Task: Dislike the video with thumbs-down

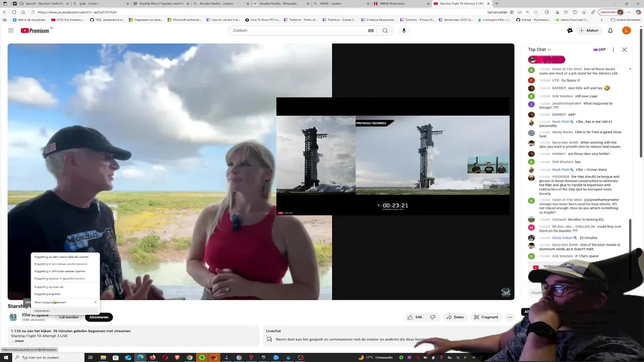Action: point(432,317)
